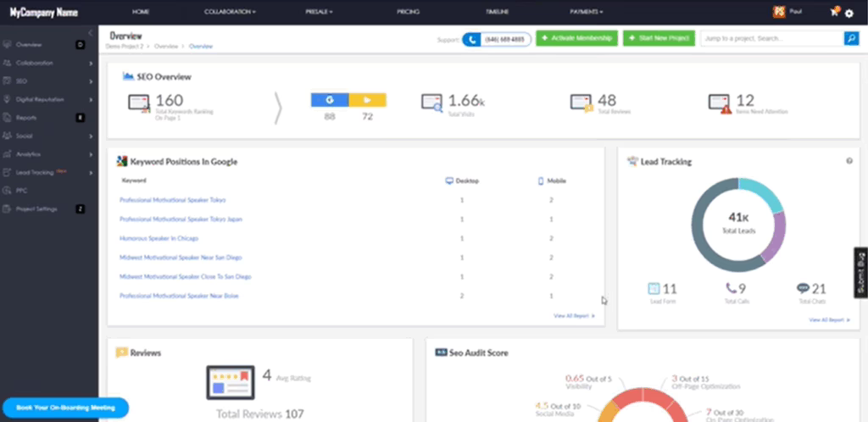Open the settings gear icon
The width and height of the screenshot is (868, 422).
pyautogui.click(x=849, y=14)
